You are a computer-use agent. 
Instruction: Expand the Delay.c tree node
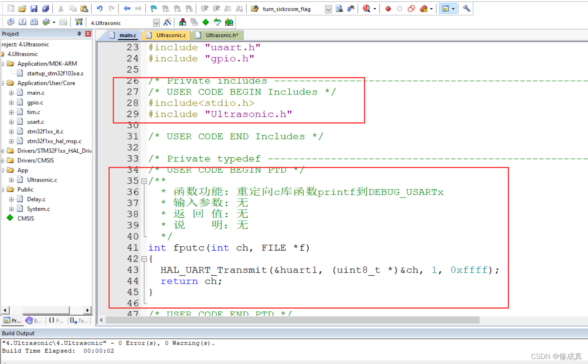(11, 199)
